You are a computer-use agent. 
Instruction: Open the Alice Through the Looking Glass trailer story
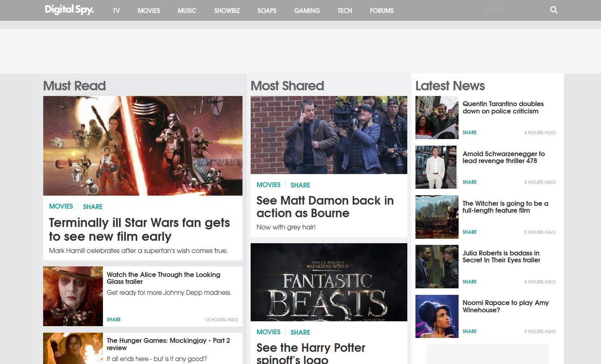tap(163, 278)
